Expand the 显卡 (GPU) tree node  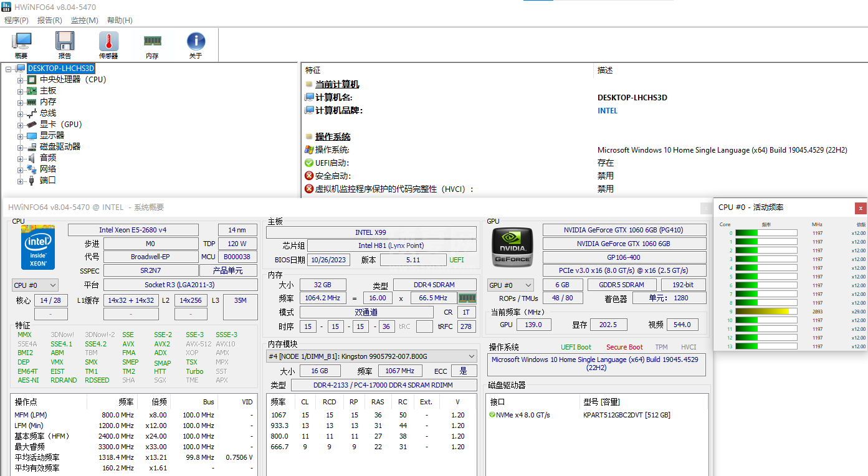point(20,125)
